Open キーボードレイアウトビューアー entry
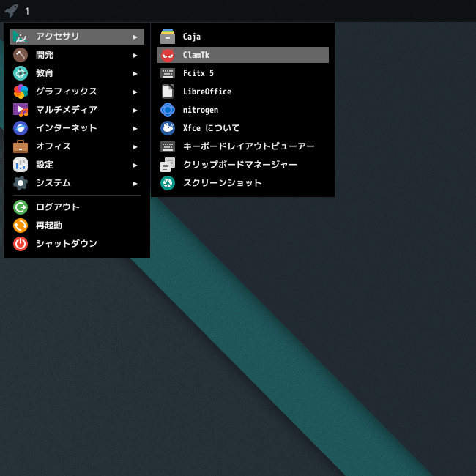Viewport: 476px width, 476px height. click(x=242, y=146)
